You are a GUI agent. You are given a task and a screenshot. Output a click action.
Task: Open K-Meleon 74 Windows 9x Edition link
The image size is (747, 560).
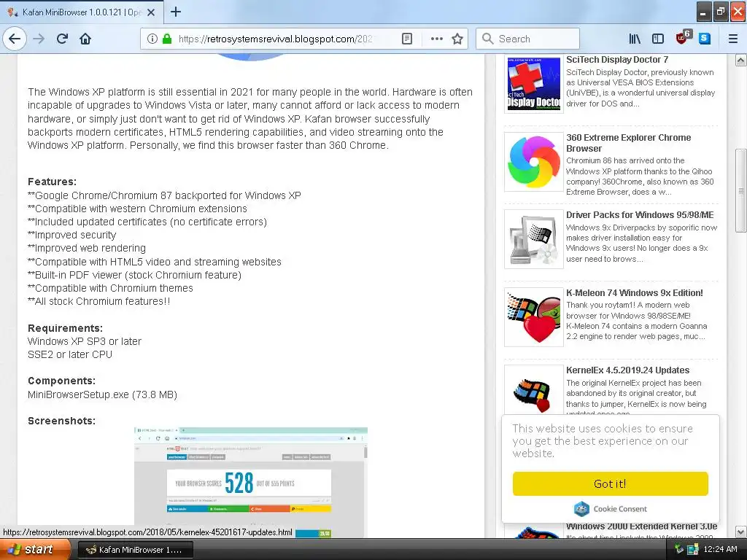(635, 293)
